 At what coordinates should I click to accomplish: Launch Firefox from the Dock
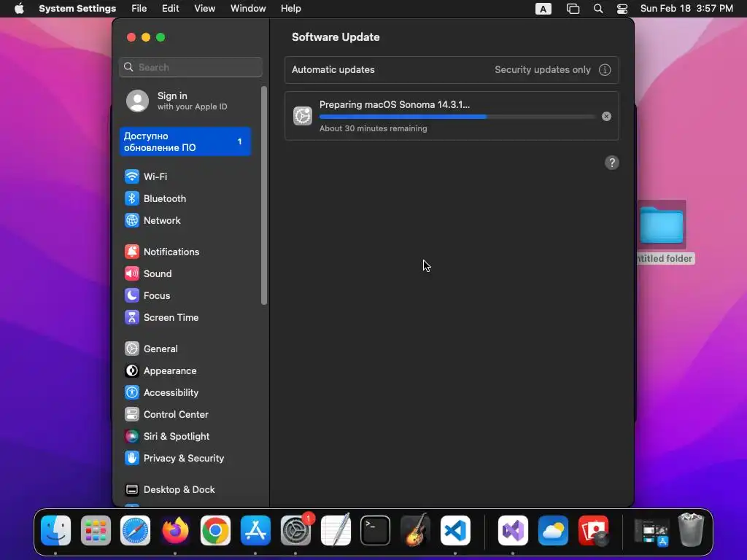(175, 531)
